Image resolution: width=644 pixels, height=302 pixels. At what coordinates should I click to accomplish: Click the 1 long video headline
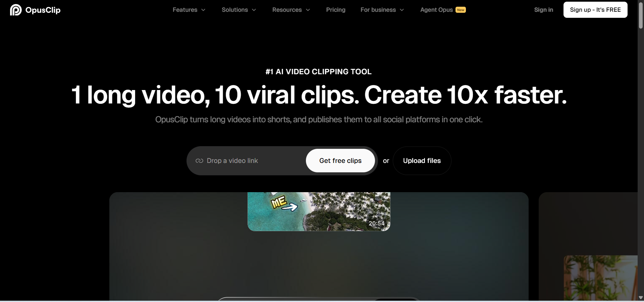tap(319, 95)
